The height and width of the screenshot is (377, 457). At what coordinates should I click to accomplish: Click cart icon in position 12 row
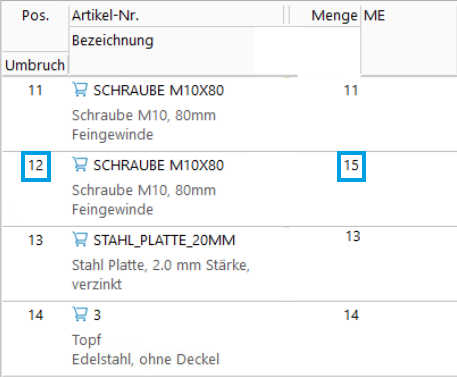point(80,165)
